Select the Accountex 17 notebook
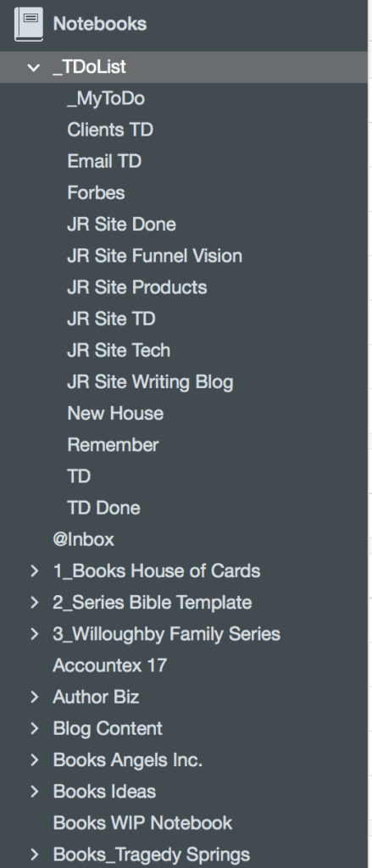This screenshot has height=868, width=372. (x=109, y=665)
